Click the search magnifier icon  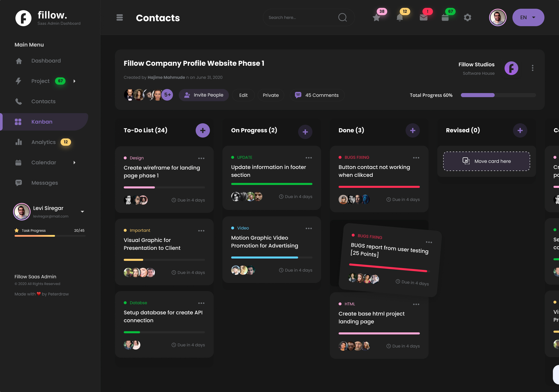(x=342, y=17)
